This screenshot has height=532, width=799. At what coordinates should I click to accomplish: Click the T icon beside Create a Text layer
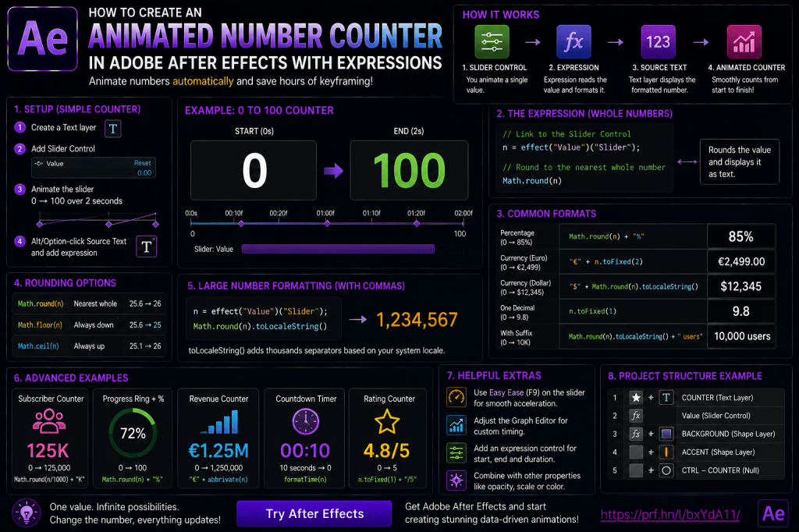click(x=113, y=129)
